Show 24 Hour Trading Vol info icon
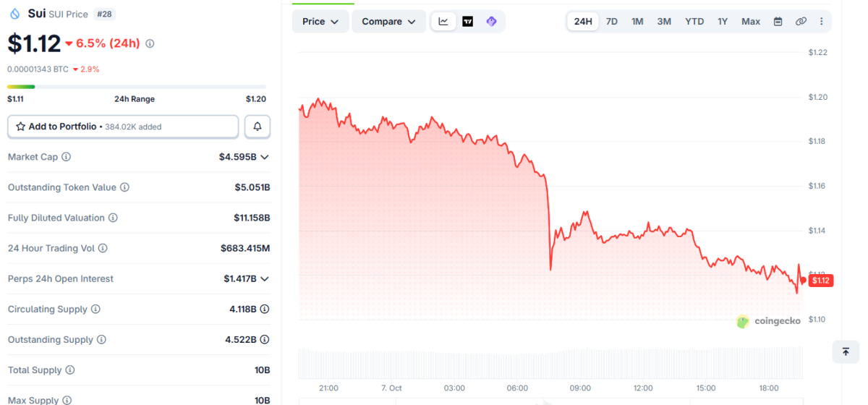Viewport: 868px width, 405px height. click(x=103, y=248)
